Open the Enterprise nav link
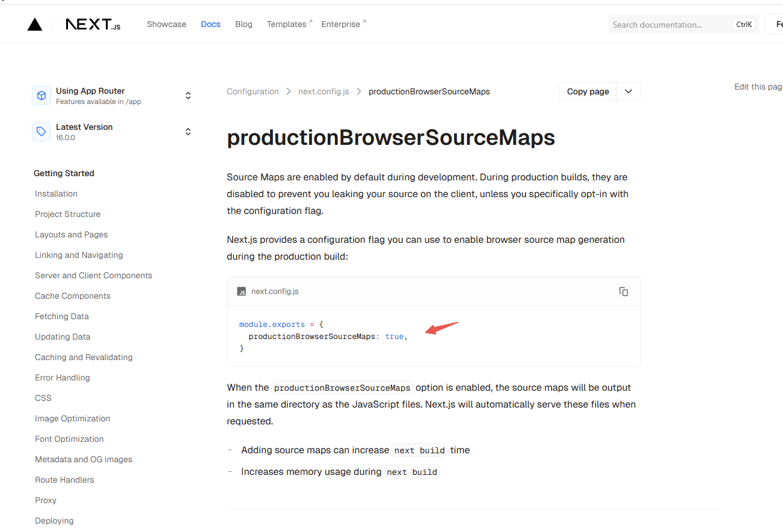 (343, 24)
